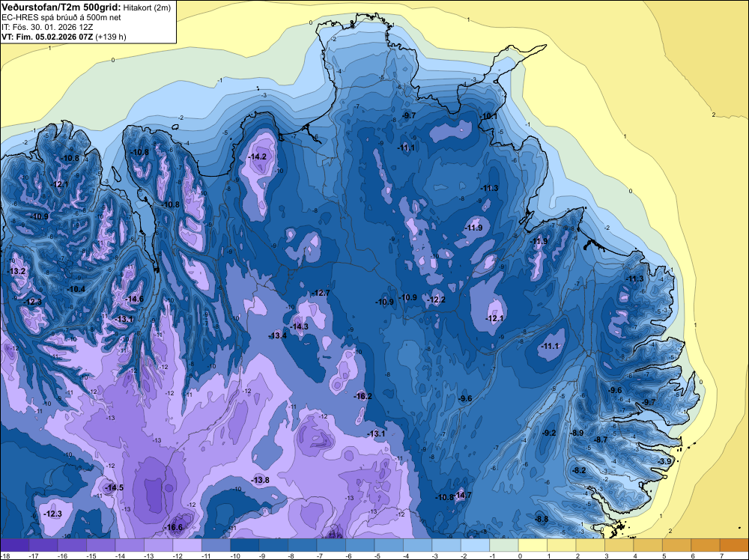This screenshot has height=560, width=749.
Task: Click the -9.2 temperature value
Action: 549,433
